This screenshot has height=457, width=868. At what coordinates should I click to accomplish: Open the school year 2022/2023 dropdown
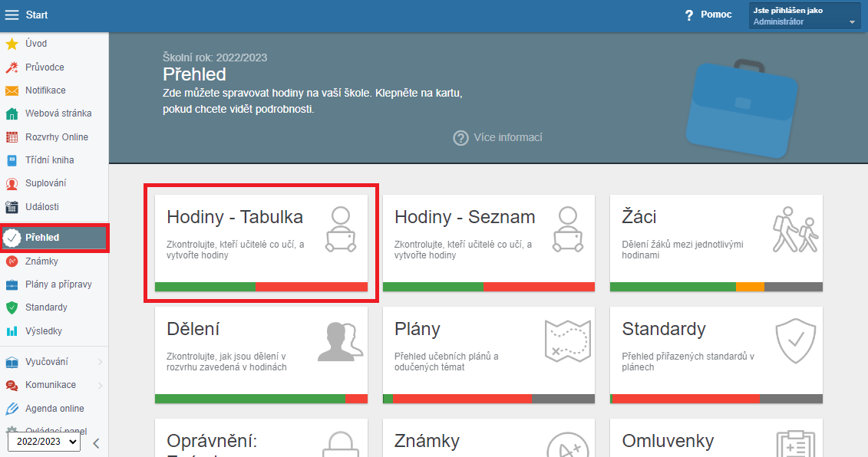click(x=44, y=442)
